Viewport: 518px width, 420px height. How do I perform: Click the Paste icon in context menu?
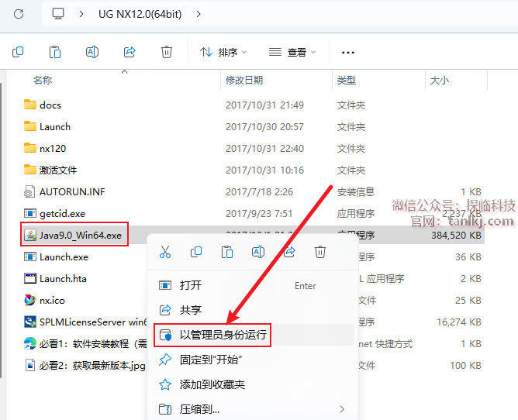(227, 252)
